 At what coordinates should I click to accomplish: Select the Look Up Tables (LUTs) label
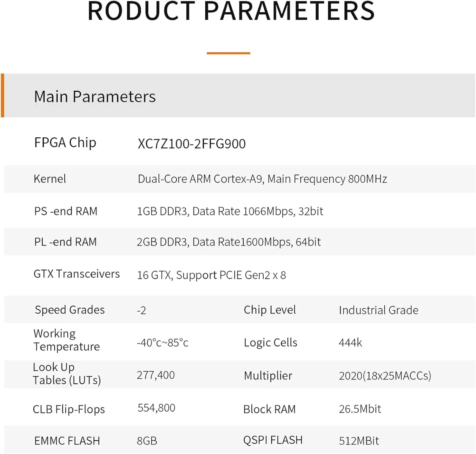tap(67, 373)
